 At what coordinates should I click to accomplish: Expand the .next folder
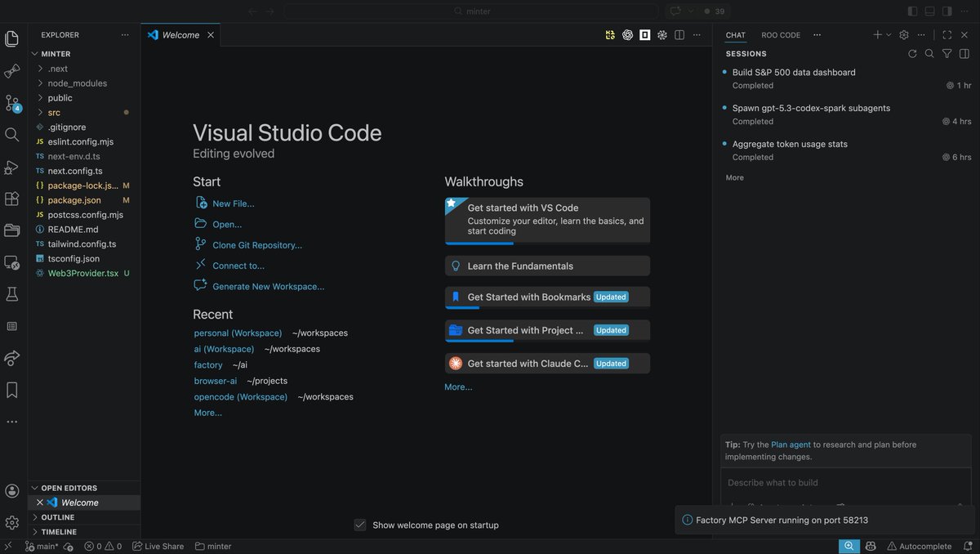84,69
